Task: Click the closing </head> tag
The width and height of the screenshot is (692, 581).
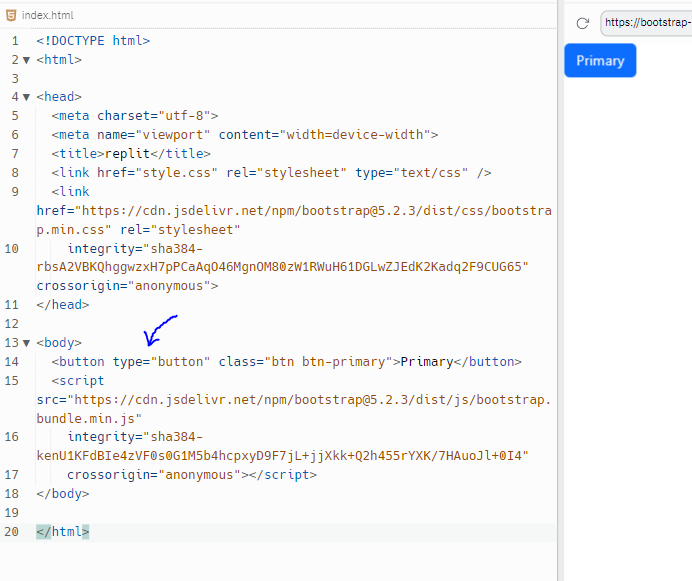Action: pyautogui.click(x=63, y=305)
